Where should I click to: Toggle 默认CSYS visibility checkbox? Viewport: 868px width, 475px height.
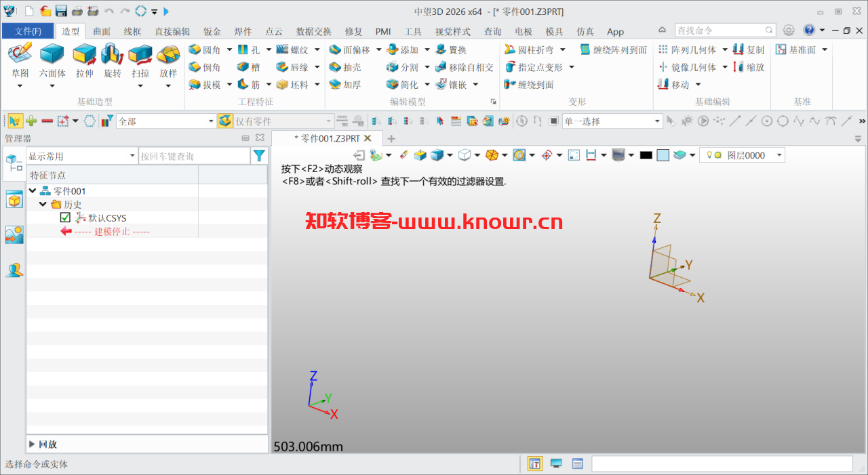click(x=65, y=218)
